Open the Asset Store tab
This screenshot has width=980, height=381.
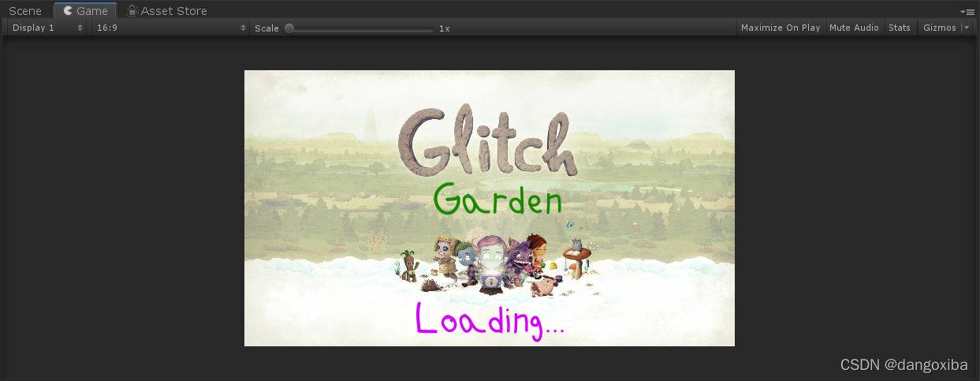[167, 11]
